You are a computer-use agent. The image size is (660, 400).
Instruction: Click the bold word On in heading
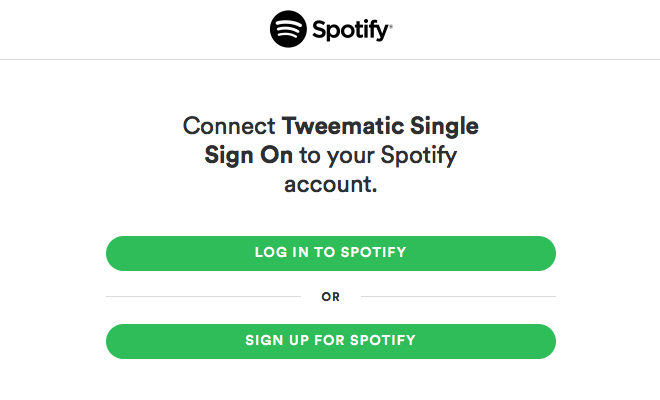pyautogui.click(x=276, y=155)
